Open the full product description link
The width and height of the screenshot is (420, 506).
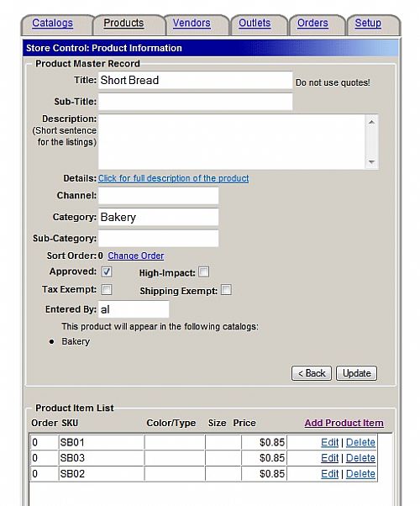174,178
